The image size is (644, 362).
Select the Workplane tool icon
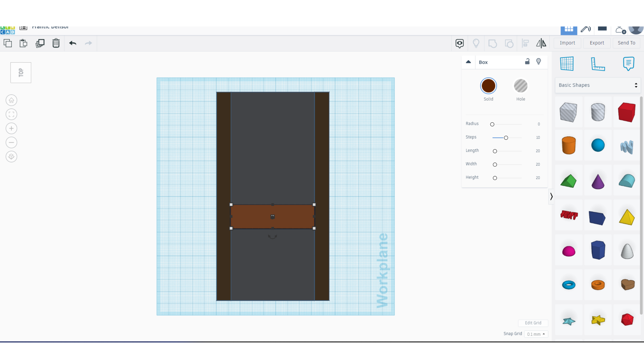pyautogui.click(x=567, y=64)
